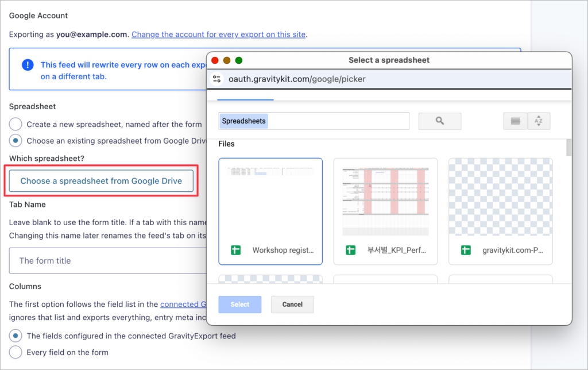Click the 'Columns' heading text
588x370 pixels.
(25, 286)
